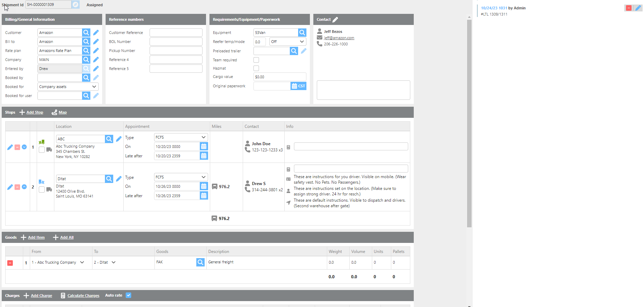Screen dimensions: 644x307
Task: Click Add Item in Goods header
Action: (x=36, y=237)
